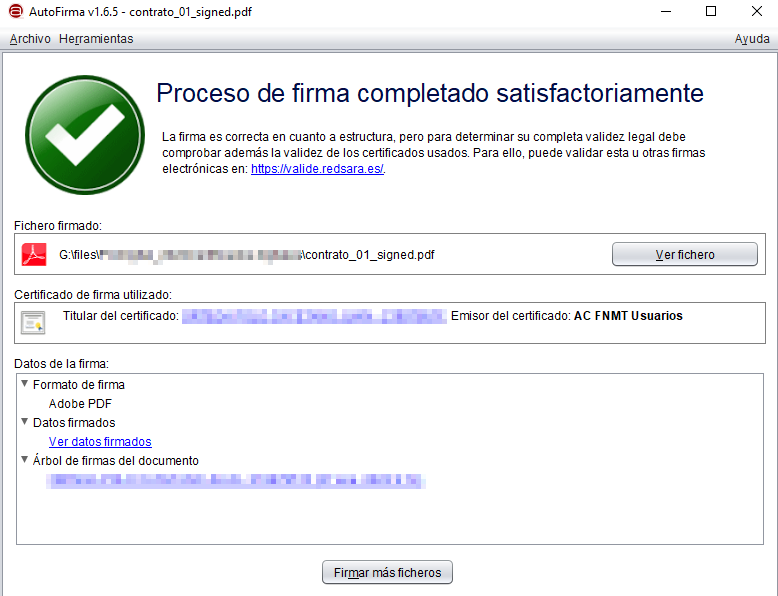
Task: Collapse the Datos firmados node
Action: [25, 422]
